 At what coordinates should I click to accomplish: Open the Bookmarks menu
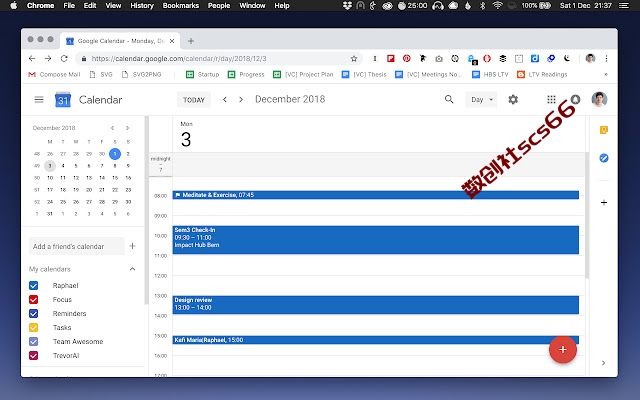(180, 6)
